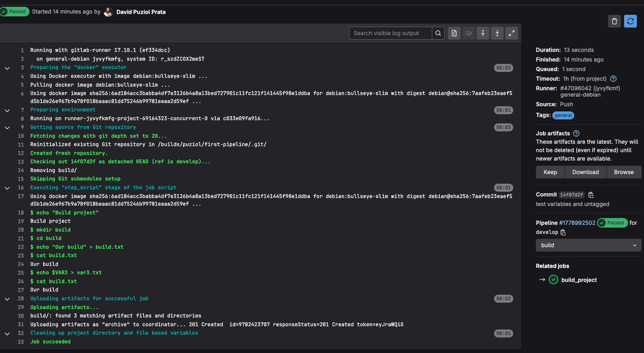Open the build stage dropdown
Viewport: 644px width, 353px height.
tap(588, 245)
